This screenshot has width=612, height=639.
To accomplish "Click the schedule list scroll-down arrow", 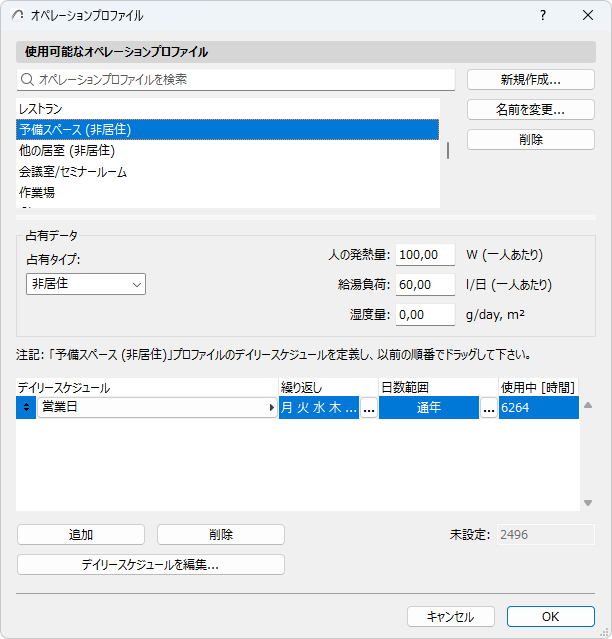I will 588,503.
